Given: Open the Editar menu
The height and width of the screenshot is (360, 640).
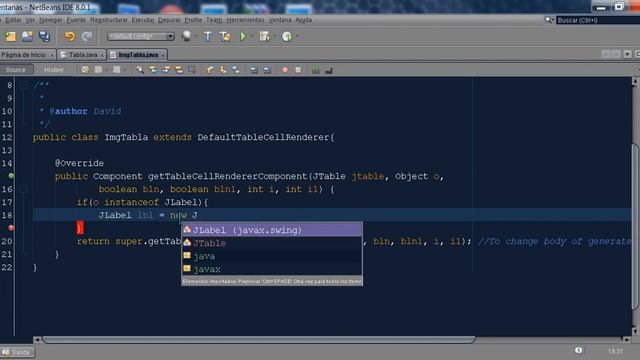Looking at the screenshot, I should click(x=13, y=20).
